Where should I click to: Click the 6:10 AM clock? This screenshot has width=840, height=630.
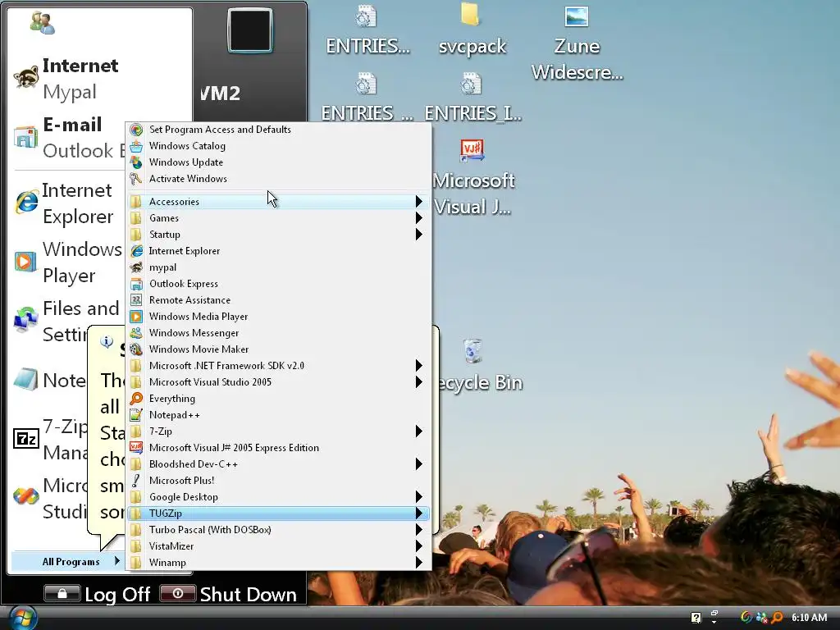coord(810,618)
